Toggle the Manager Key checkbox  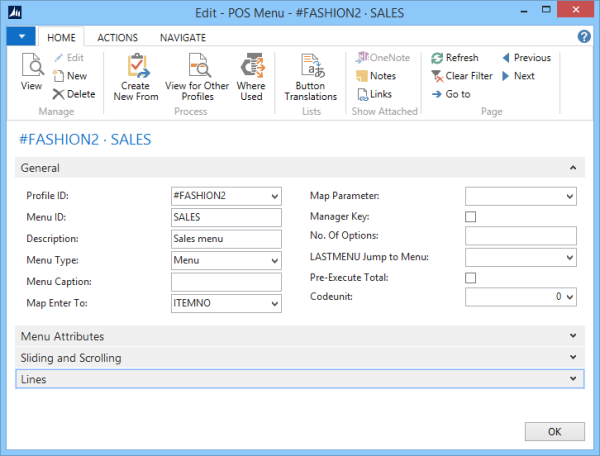[471, 216]
